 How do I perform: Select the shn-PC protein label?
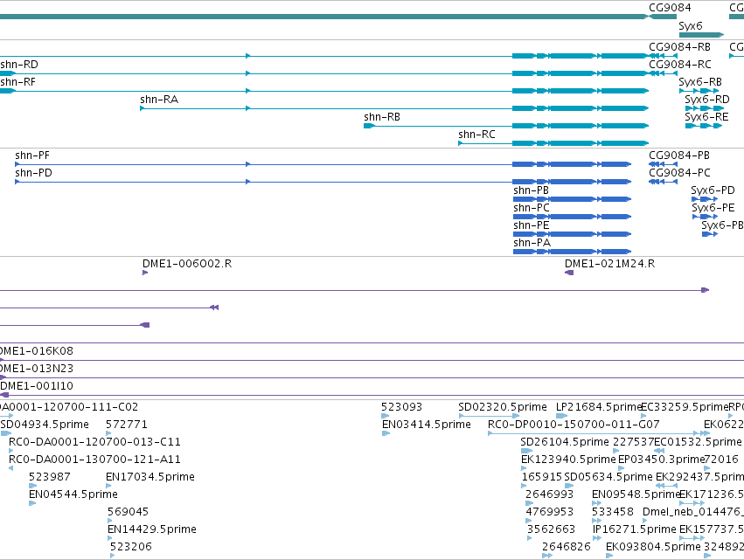(532, 208)
